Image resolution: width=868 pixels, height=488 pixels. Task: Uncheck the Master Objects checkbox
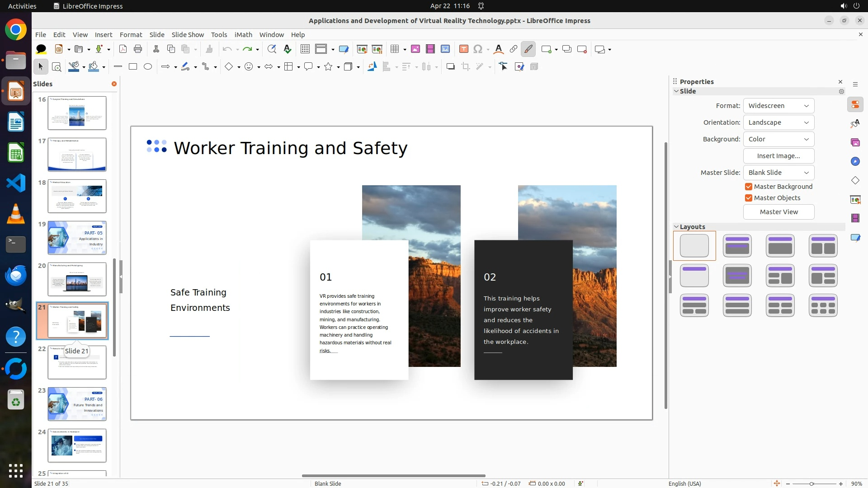749,198
